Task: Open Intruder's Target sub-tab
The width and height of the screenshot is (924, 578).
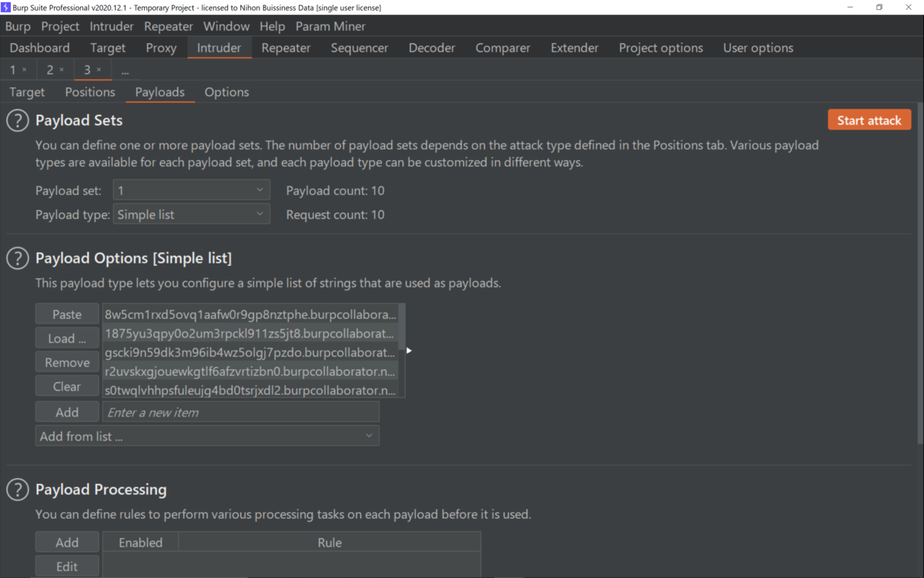Action: tap(27, 92)
